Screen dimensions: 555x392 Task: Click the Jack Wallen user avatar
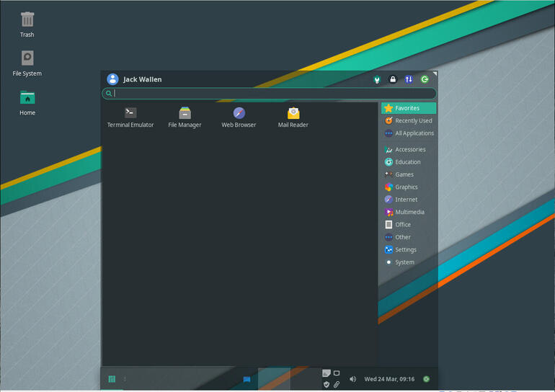pyautogui.click(x=112, y=79)
